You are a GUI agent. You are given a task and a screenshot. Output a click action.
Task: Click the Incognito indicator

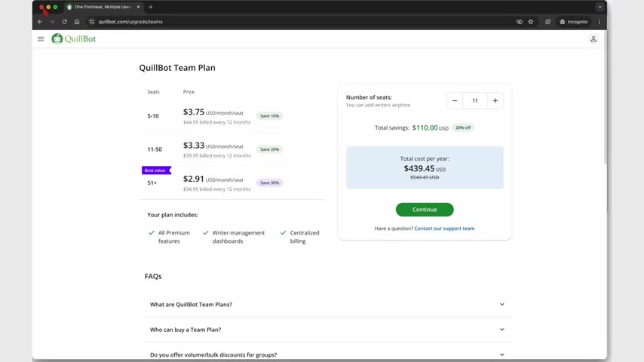click(x=573, y=22)
